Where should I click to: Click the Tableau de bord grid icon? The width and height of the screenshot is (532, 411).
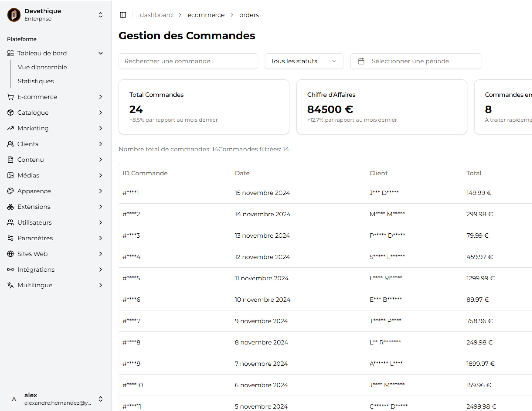[x=10, y=53]
